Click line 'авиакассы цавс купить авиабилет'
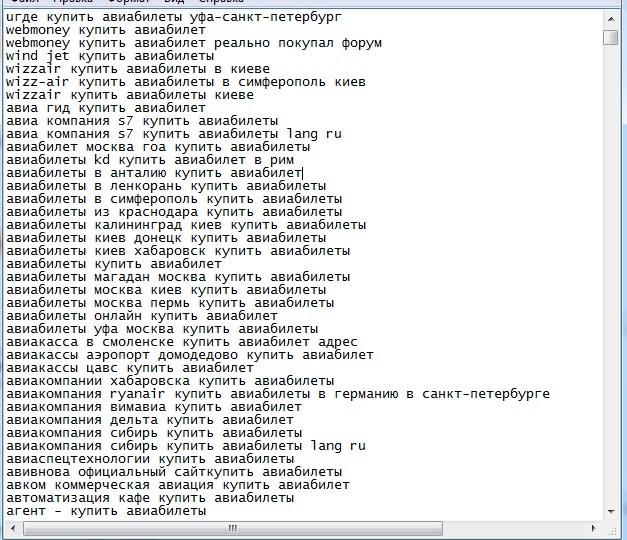This screenshot has height=540, width=627. point(130,368)
